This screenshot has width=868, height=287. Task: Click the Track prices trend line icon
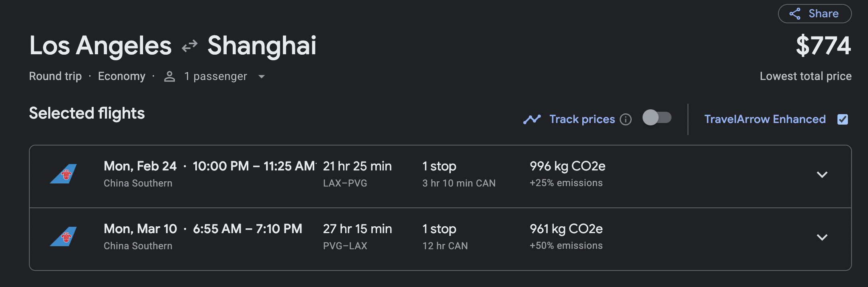[532, 119]
